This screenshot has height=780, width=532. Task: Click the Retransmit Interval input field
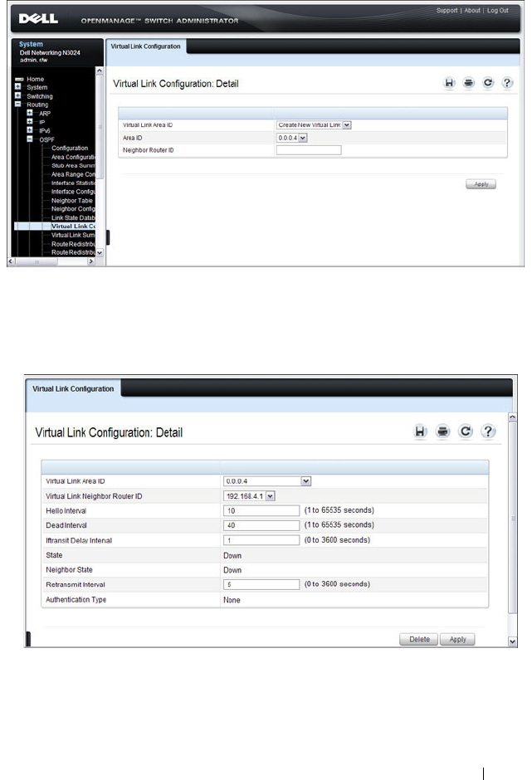[x=261, y=584]
